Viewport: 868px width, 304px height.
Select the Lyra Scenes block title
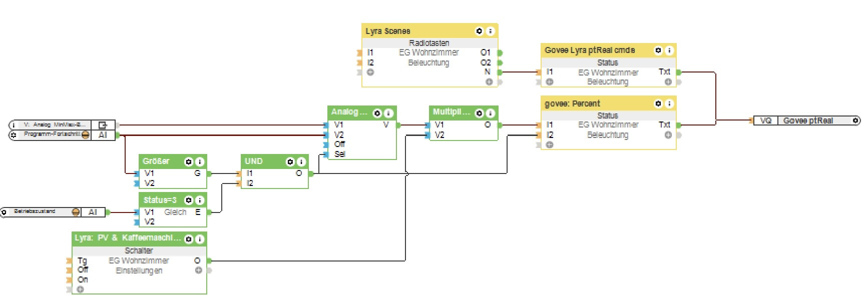[x=387, y=31]
